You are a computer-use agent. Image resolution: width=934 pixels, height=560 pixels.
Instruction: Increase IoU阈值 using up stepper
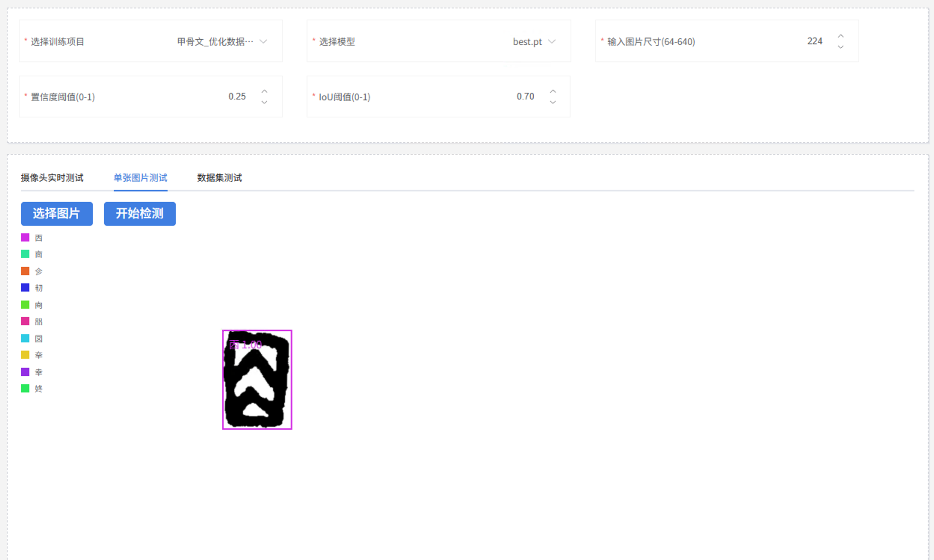pyautogui.click(x=553, y=91)
